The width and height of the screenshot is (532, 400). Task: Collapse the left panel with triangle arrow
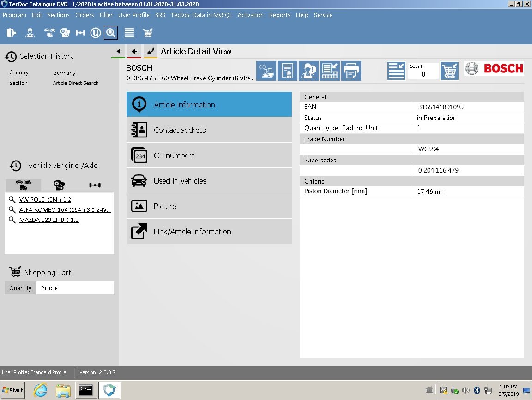point(118,51)
